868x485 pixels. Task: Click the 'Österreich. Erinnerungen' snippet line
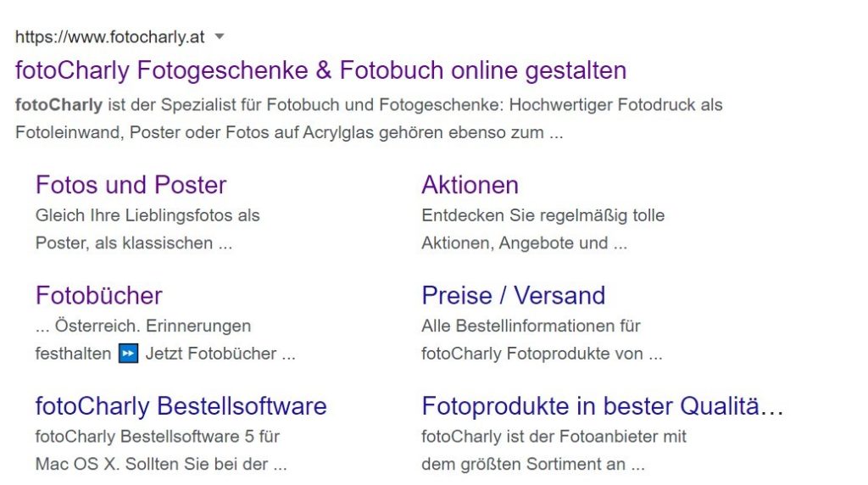153,326
